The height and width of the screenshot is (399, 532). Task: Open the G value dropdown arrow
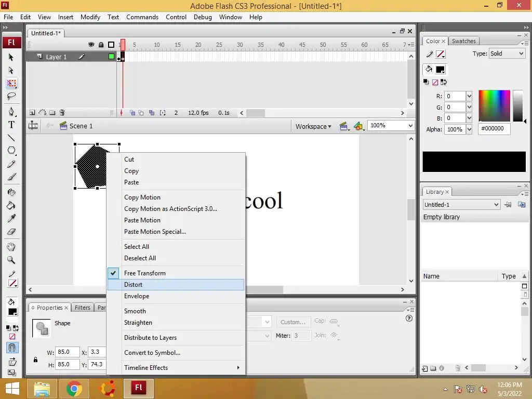pos(469,107)
